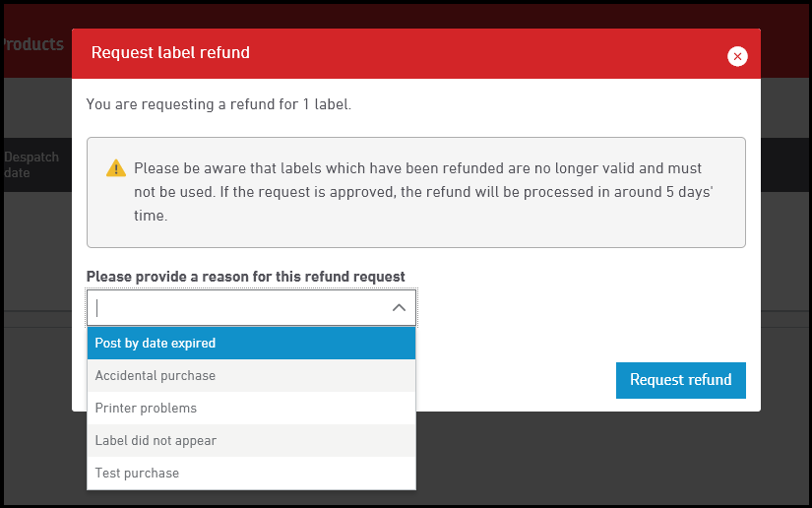812x508 pixels.
Task: Click the yellow warning triangle icon
Action: coord(116,168)
